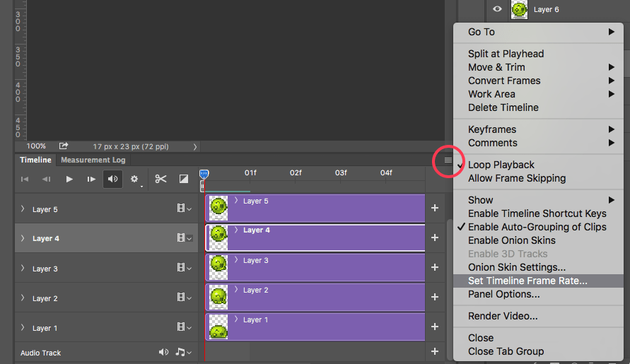Open the Timeline panel flyout menu

coord(448,160)
